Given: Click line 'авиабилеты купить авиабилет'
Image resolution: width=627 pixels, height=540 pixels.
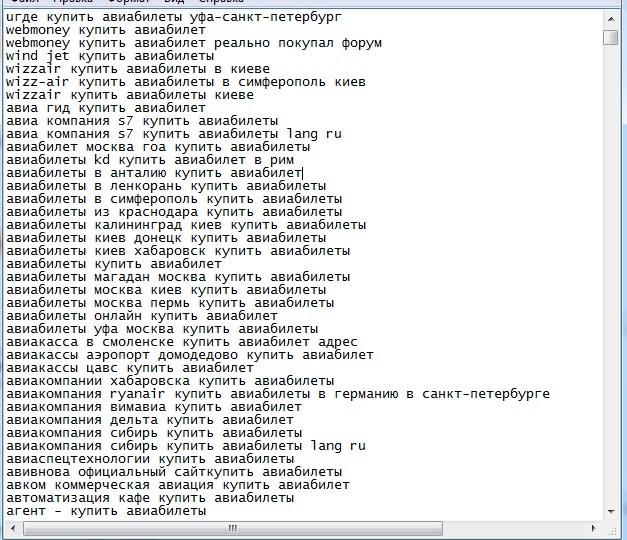Looking at the screenshot, I should tap(114, 264).
